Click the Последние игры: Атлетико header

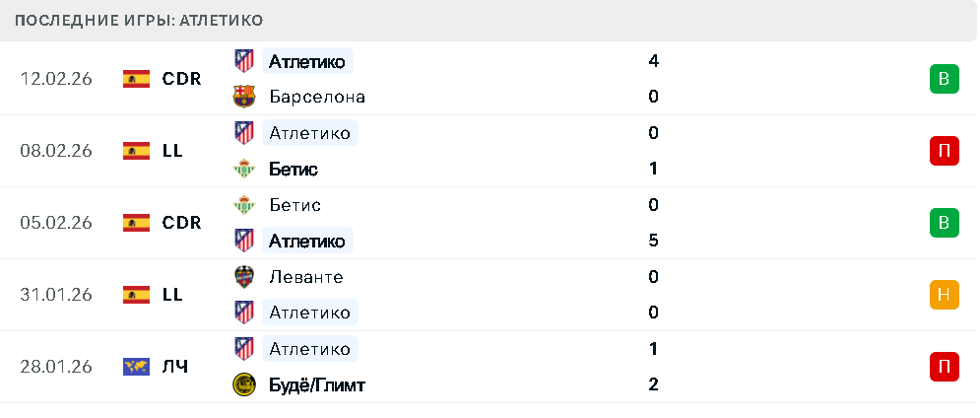pos(140,21)
